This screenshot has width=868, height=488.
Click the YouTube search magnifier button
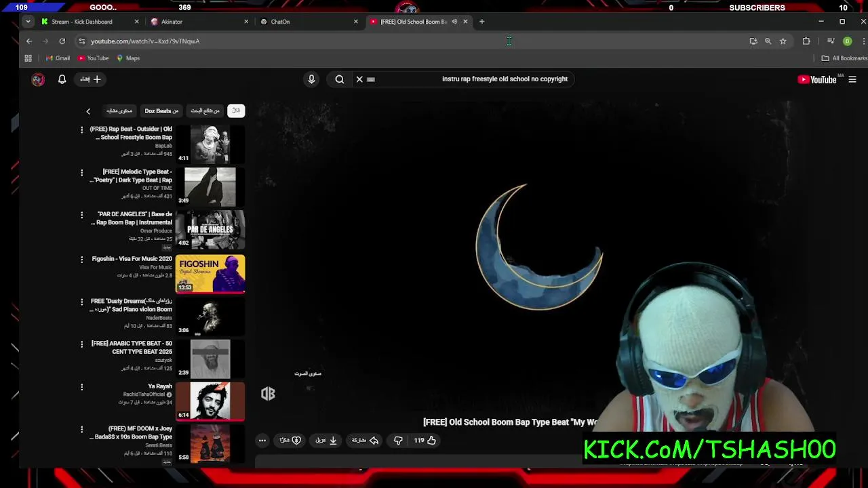click(x=339, y=79)
